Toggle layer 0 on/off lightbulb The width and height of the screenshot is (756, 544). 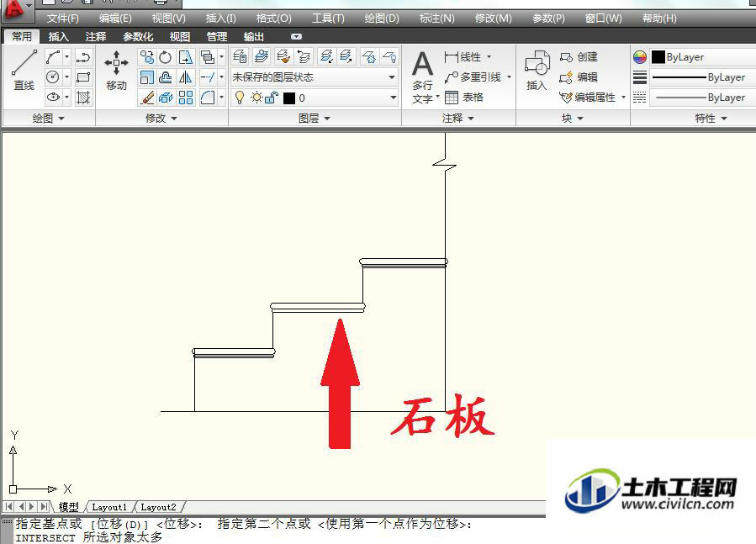[239, 98]
